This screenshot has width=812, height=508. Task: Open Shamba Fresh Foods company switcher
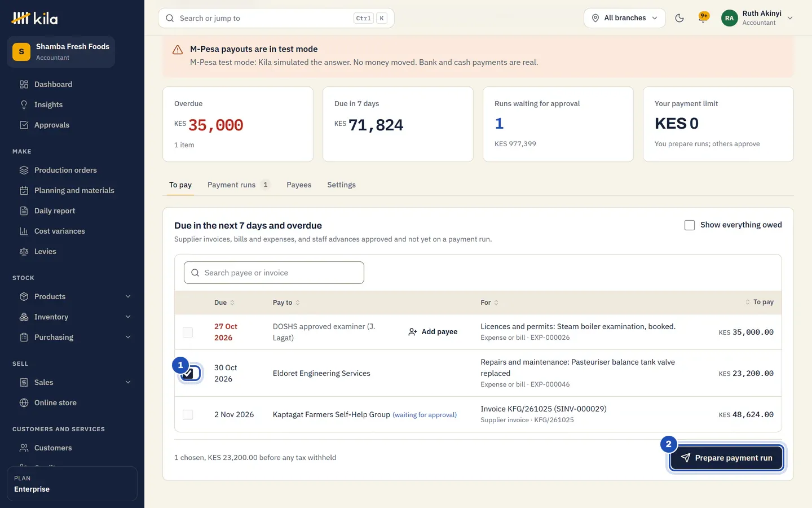tap(61, 52)
